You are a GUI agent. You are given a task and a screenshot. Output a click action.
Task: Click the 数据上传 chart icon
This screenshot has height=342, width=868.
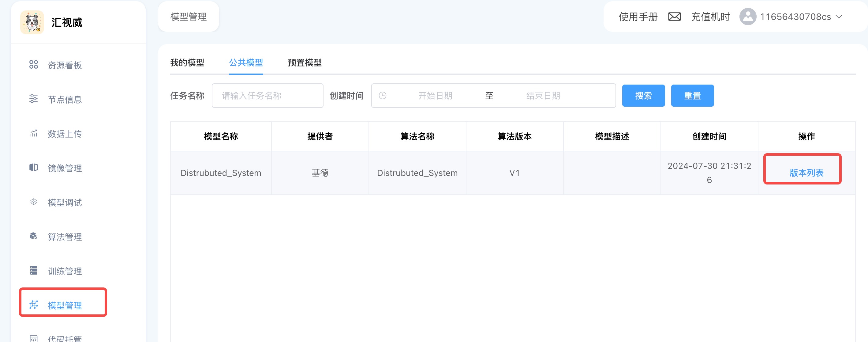point(33,133)
